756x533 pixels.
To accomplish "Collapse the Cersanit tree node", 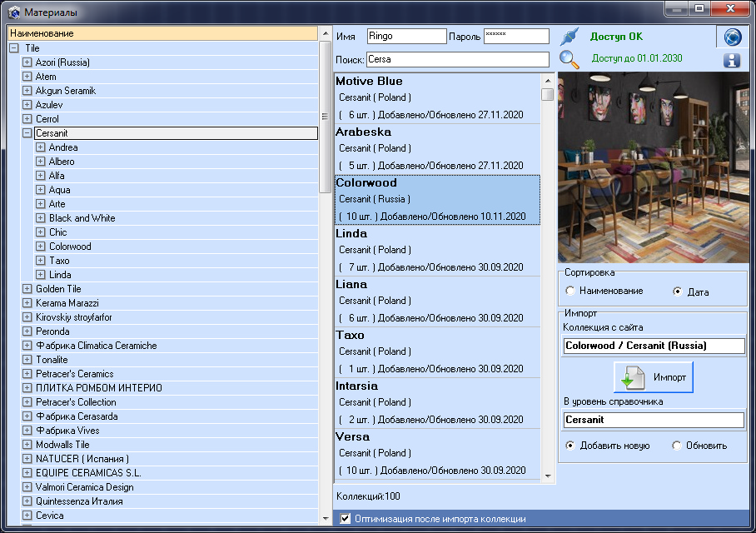I will point(27,133).
